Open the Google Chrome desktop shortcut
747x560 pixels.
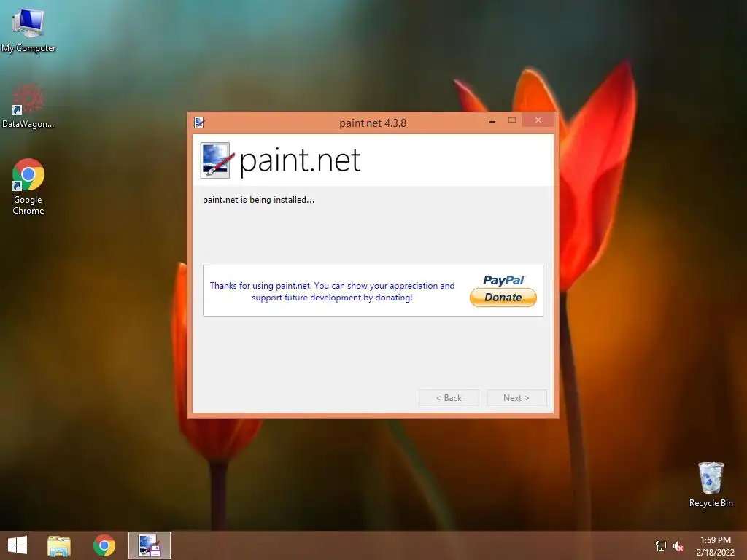coord(28,187)
